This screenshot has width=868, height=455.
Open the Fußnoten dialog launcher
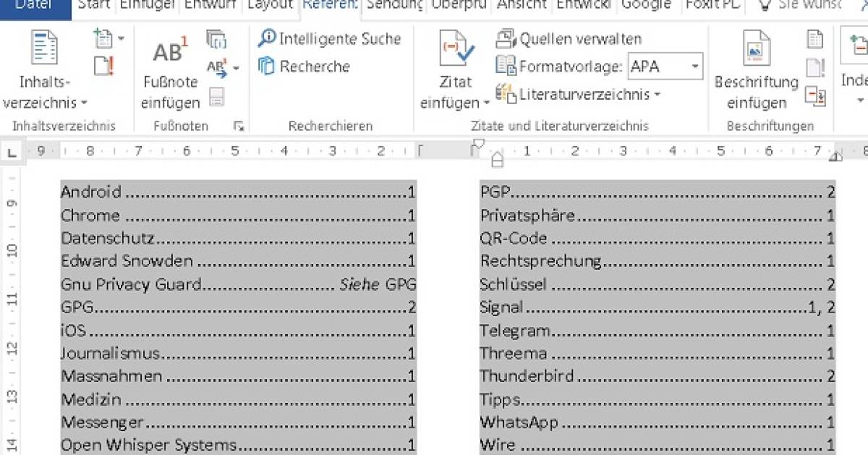coord(239,126)
